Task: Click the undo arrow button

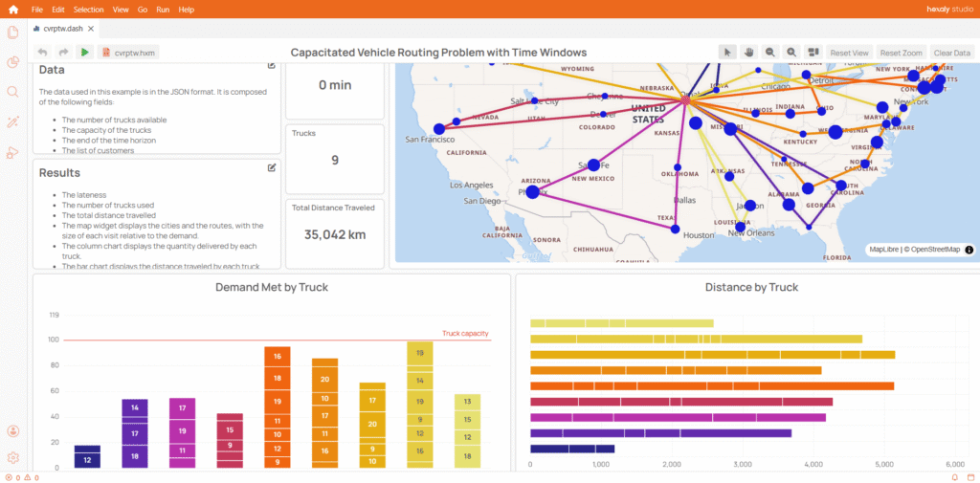Action: [43, 53]
